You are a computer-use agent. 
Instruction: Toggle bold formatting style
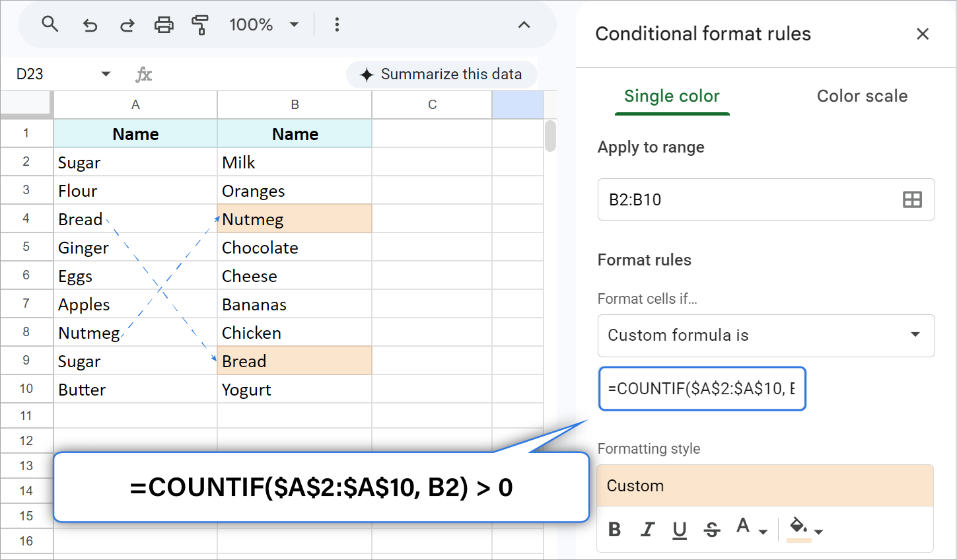(615, 530)
